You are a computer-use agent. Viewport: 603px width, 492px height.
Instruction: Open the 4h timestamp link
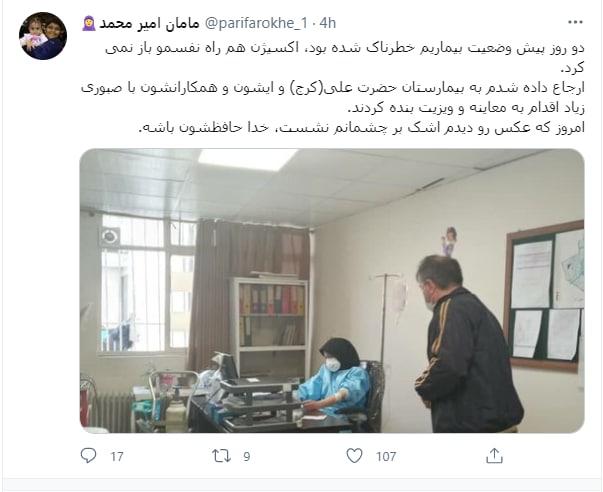(327, 23)
